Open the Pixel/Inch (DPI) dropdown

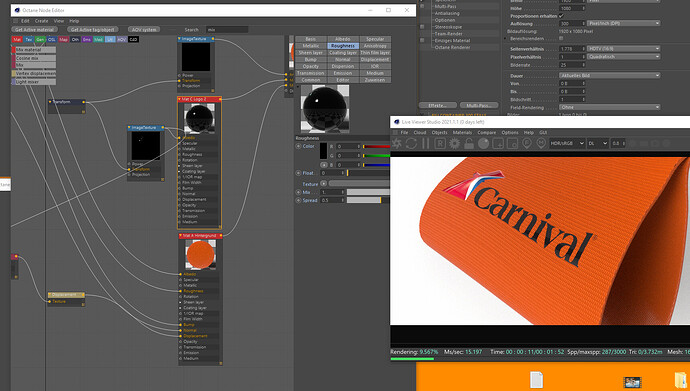623,23
